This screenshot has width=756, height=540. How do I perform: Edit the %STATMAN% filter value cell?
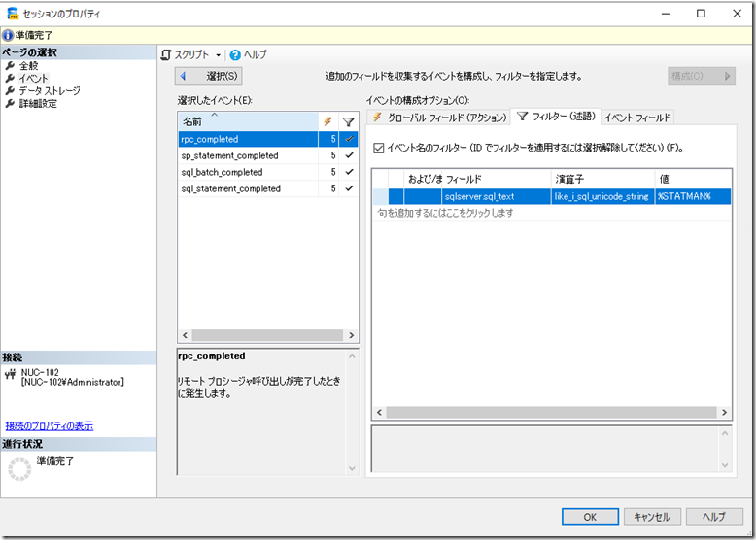click(x=691, y=196)
